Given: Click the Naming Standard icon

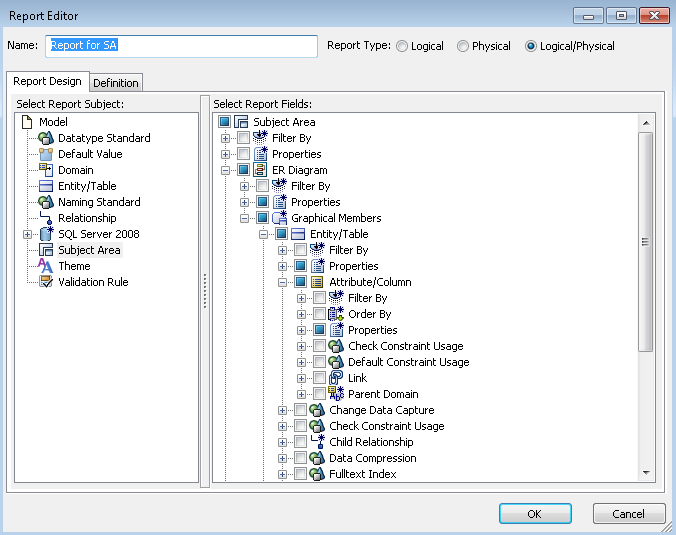Looking at the screenshot, I should [x=45, y=202].
